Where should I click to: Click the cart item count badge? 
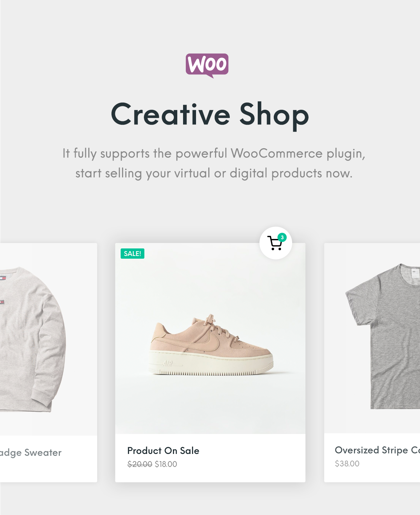[x=282, y=238]
